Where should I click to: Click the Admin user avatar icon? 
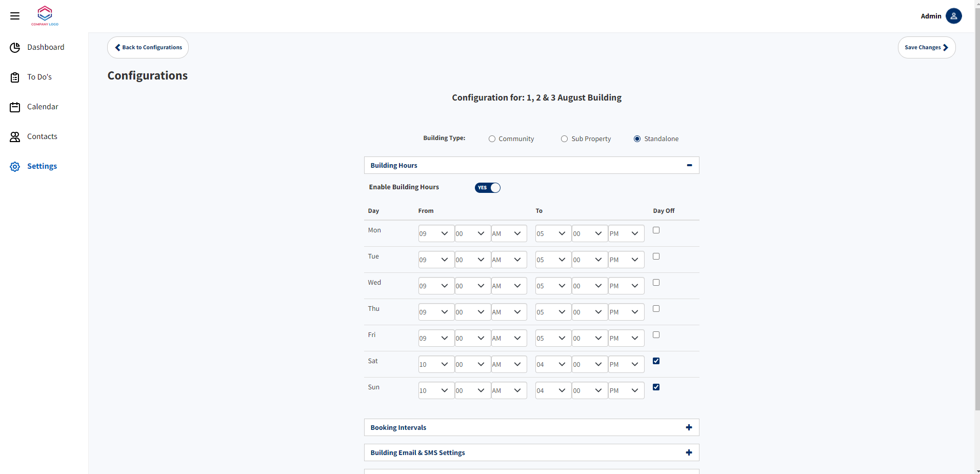(954, 16)
